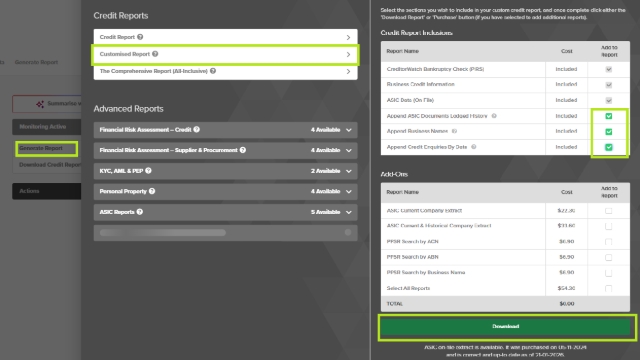Select The Comprehensive Report (All-Inclusive)
The height and width of the screenshot is (360, 640).
tap(225, 71)
